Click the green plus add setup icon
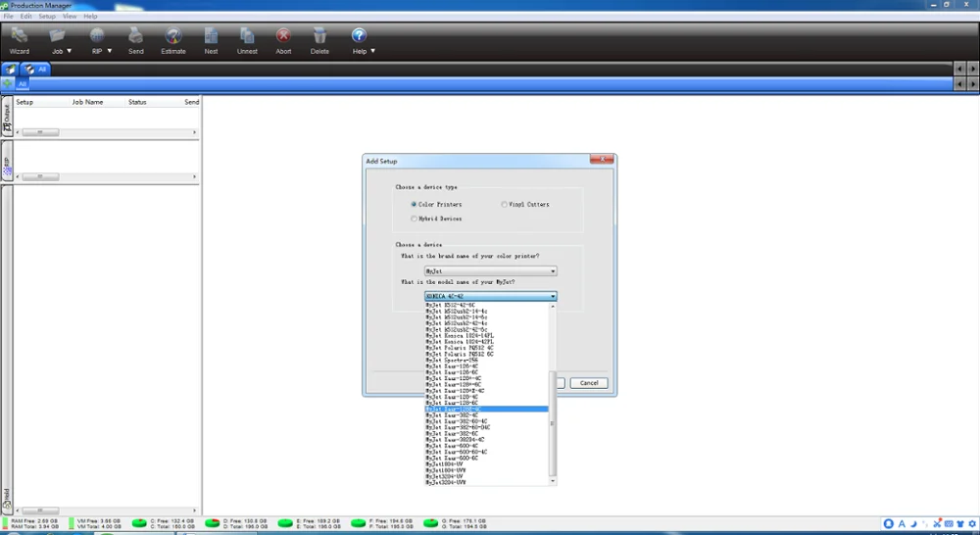The image size is (980, 535). pos(8,83)
